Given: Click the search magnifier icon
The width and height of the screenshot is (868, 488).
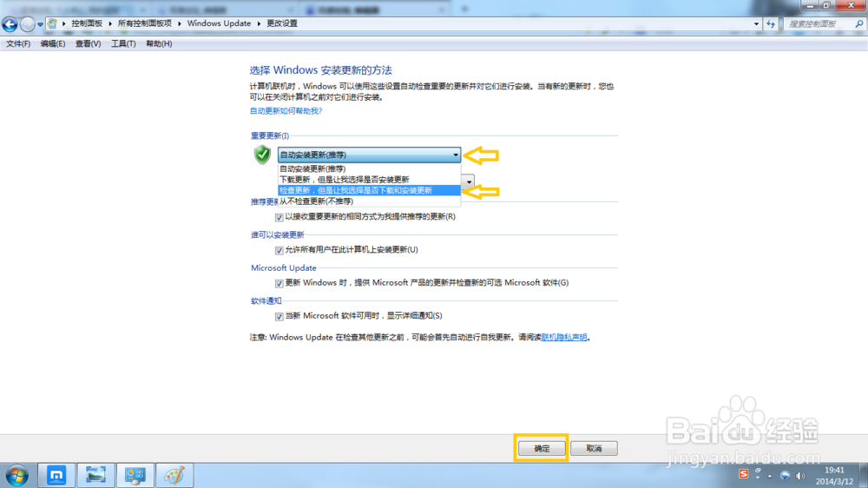Looking at the screenshot, I should (859, 23).
